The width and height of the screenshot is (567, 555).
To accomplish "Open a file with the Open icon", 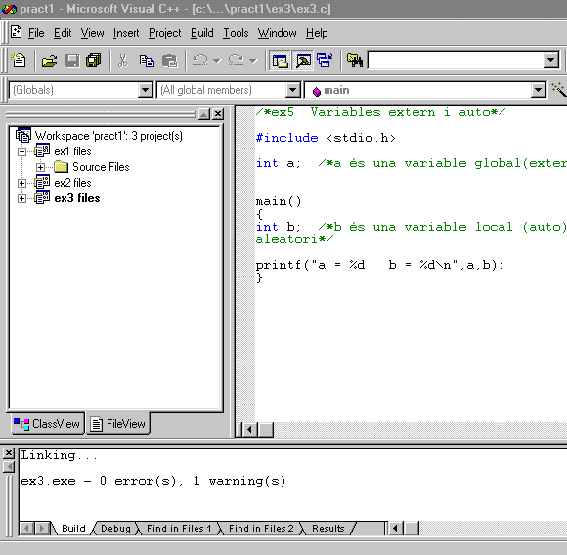I will 50,60.
